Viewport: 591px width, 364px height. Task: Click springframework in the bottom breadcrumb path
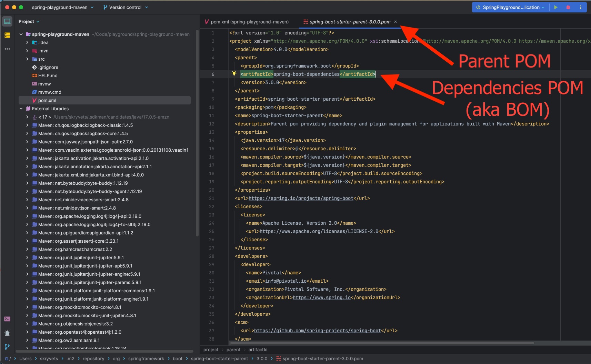[x=146, y=358]
